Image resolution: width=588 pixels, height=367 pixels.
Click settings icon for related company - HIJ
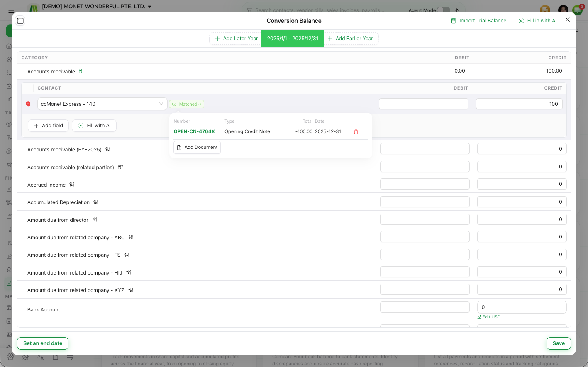tap(129, 272)
